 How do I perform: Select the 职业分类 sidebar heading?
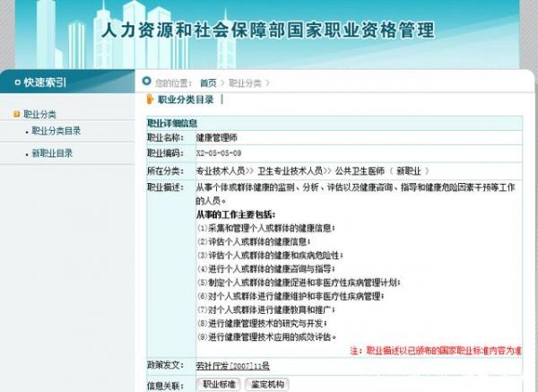tap(39, 114)
